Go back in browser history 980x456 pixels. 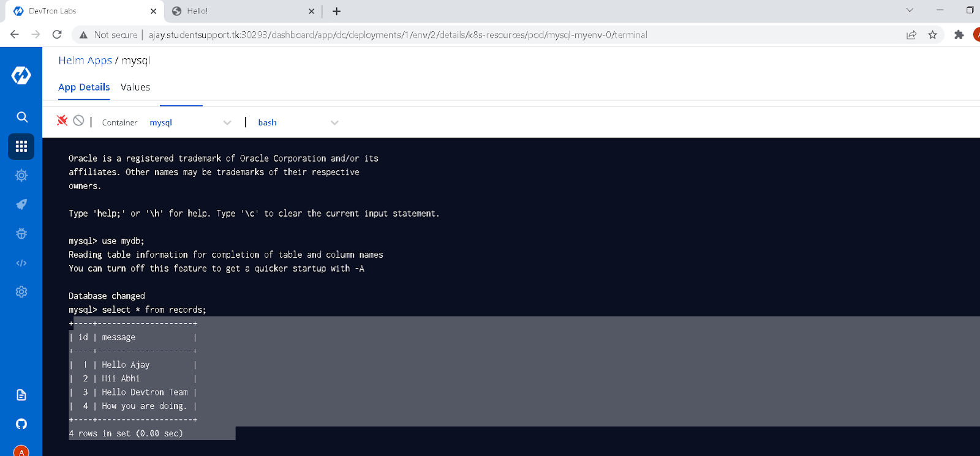[x=15, y=35]
